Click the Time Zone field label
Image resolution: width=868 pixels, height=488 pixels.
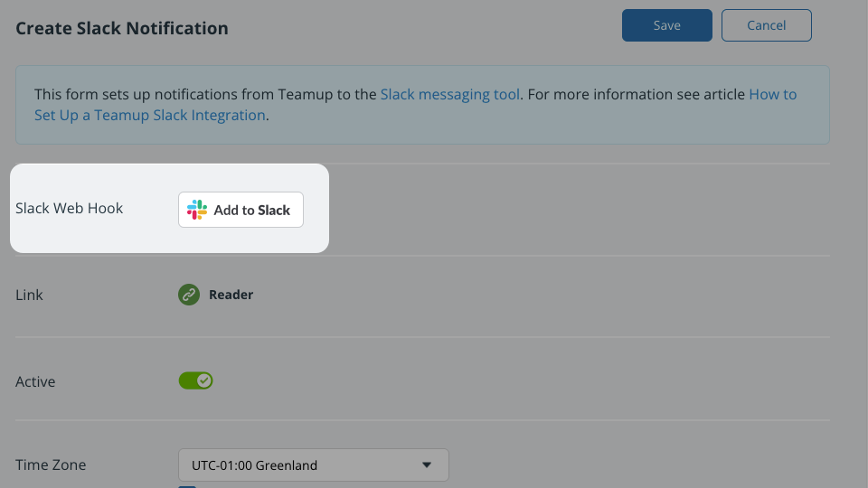pyautogui.click(x=51, y=465)
